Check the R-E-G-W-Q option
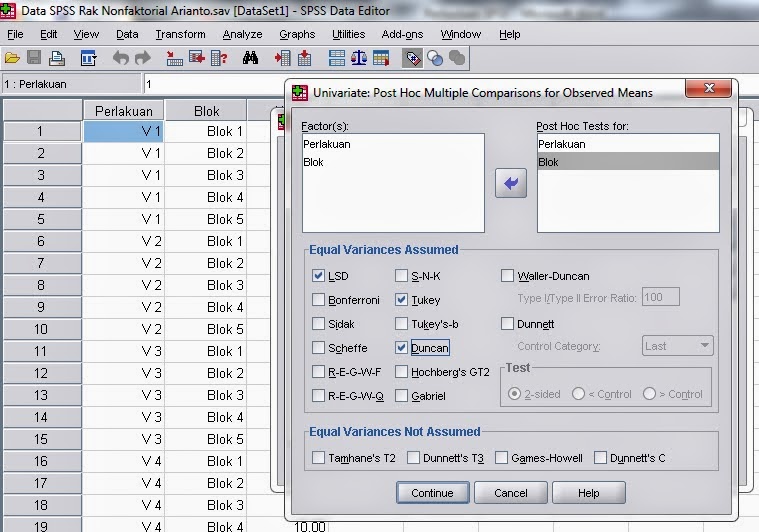Screen dimensions: 759x532 click(x=318, y=395)
